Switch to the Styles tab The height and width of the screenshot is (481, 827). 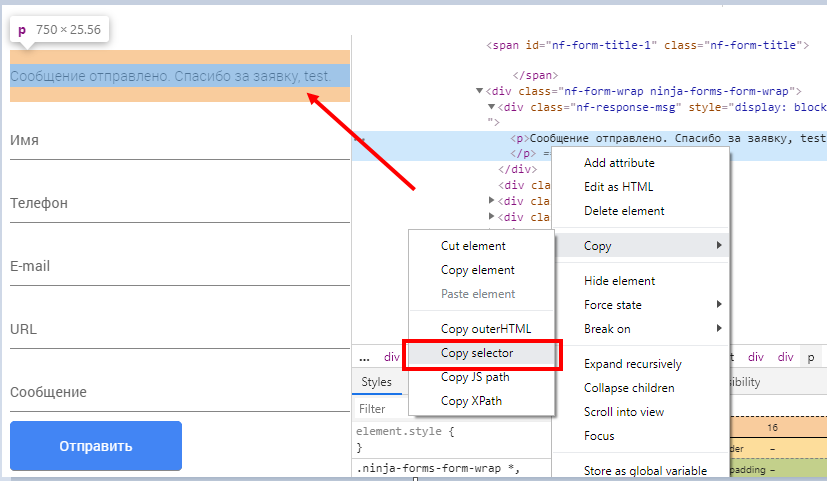377,382
